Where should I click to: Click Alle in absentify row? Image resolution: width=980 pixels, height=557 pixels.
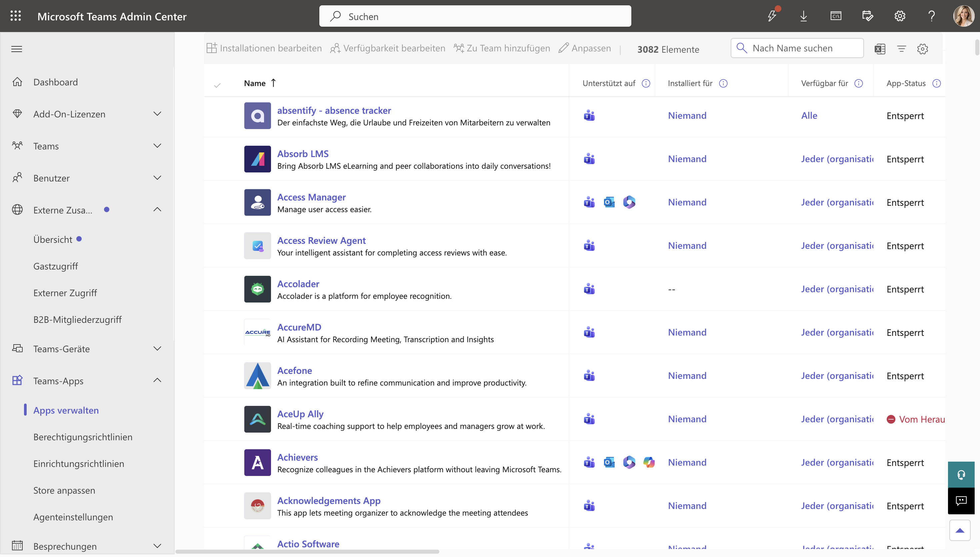[x=809, y=115]
